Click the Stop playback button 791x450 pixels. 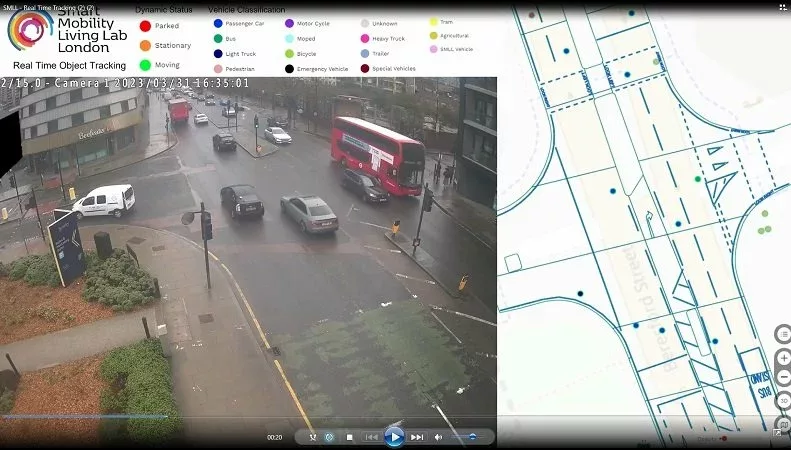350,437
